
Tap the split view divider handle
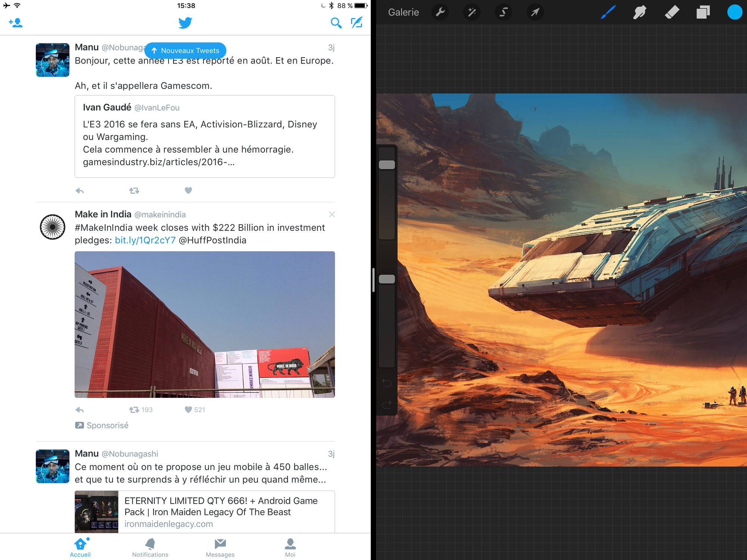click(x=373, y=280)
